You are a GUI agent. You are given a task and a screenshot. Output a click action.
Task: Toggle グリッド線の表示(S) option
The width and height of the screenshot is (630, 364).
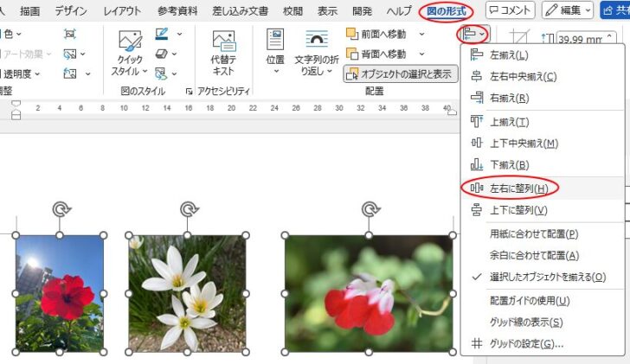click(x=543, y=322)
